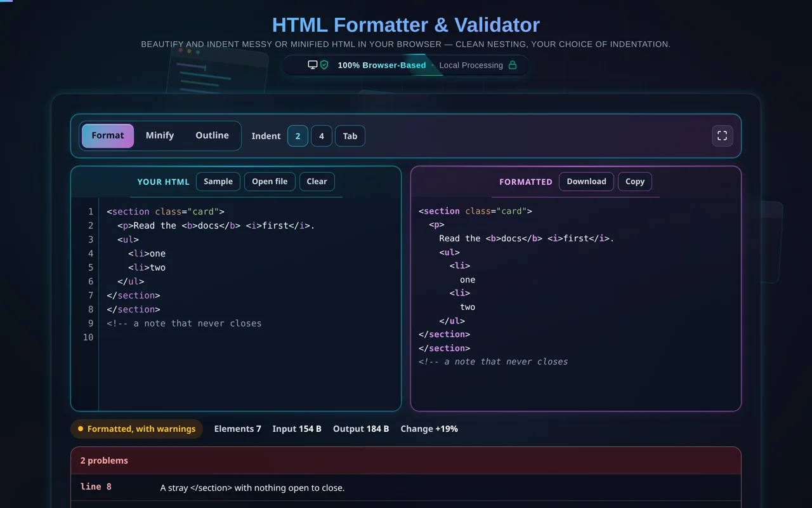The image size is (812, 508).
Task: Click the HTML Formatter & Validator heading
Action: pyautogui.click(x=406, y=25)
